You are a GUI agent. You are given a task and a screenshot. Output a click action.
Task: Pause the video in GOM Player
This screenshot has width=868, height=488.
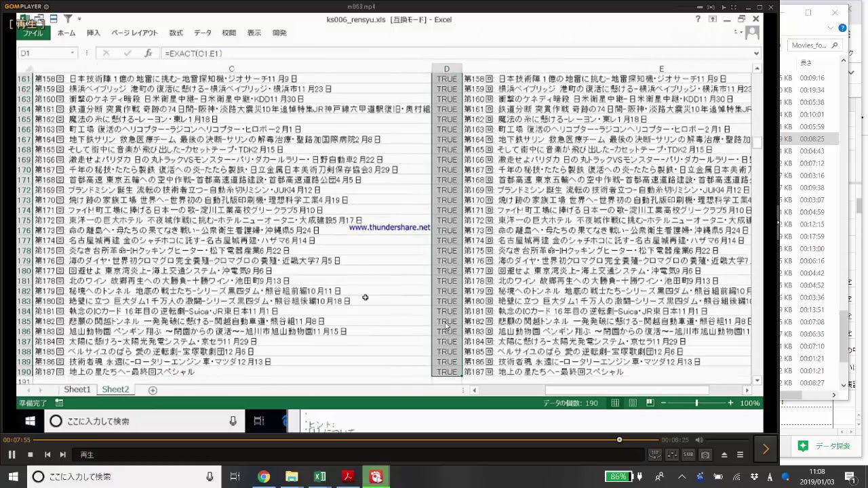click(12, 455)
